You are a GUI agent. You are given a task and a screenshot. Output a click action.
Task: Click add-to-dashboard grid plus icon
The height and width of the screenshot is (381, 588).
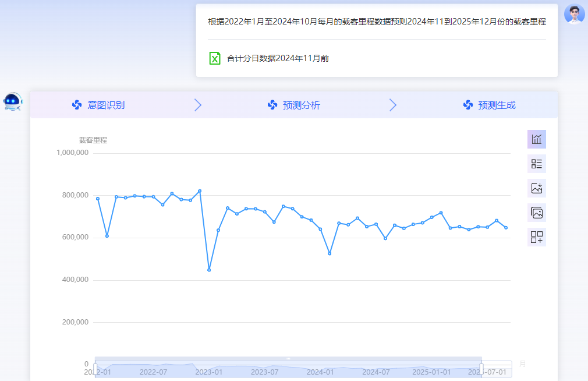tap(537, 237)
